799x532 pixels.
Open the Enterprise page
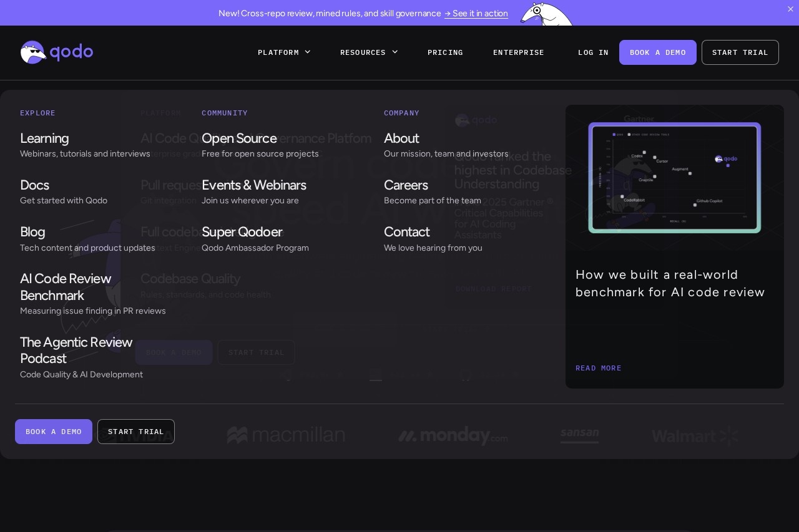519,52
